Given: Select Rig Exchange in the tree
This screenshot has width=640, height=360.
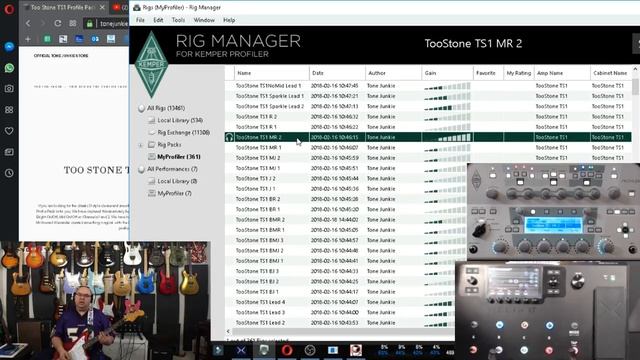Looking at the screenshot, I should click(184, 133).
